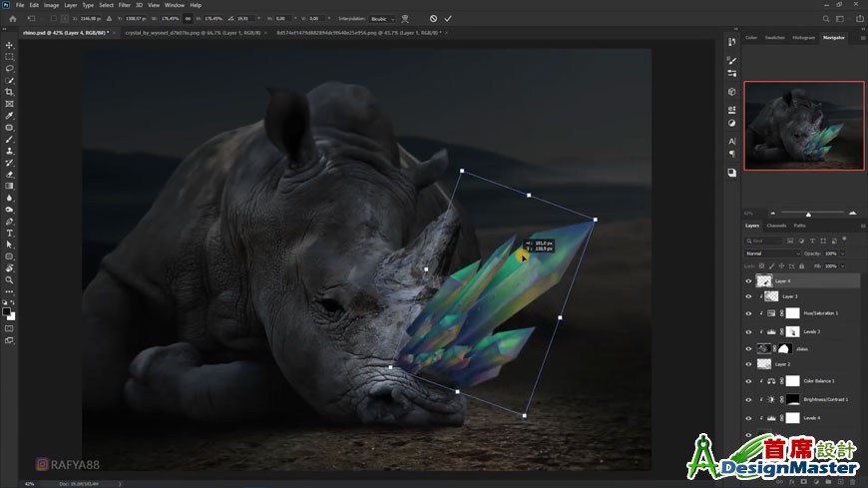Screen dimensions: 868x488
Task: Select the Path Selection tool
Action: [9, 244]
